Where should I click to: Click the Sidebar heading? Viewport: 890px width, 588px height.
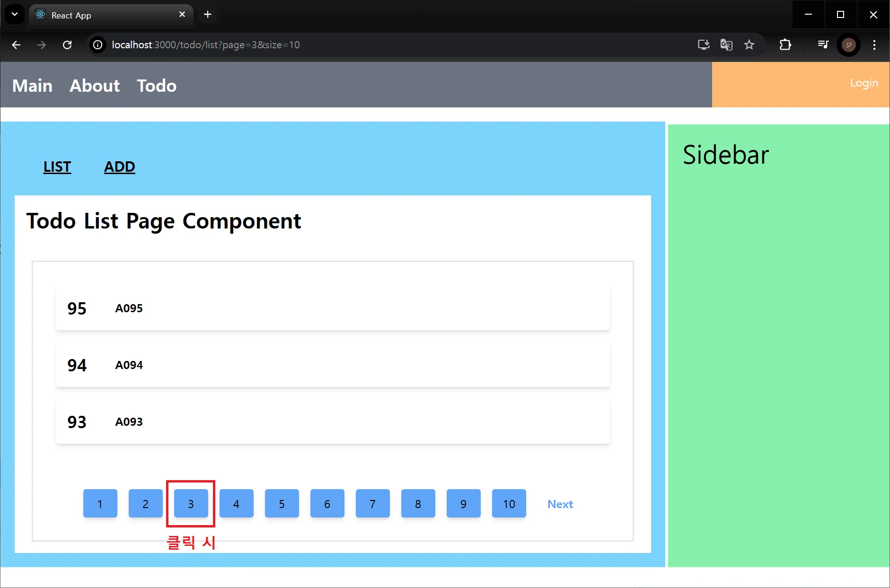click(x=726, y=155)
